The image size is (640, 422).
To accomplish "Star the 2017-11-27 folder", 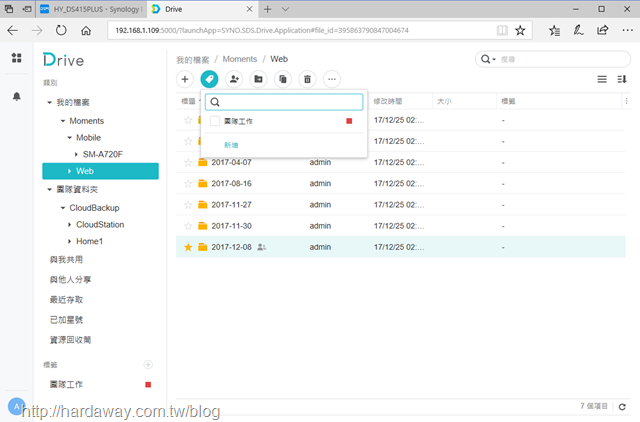I will coord(188,204).
